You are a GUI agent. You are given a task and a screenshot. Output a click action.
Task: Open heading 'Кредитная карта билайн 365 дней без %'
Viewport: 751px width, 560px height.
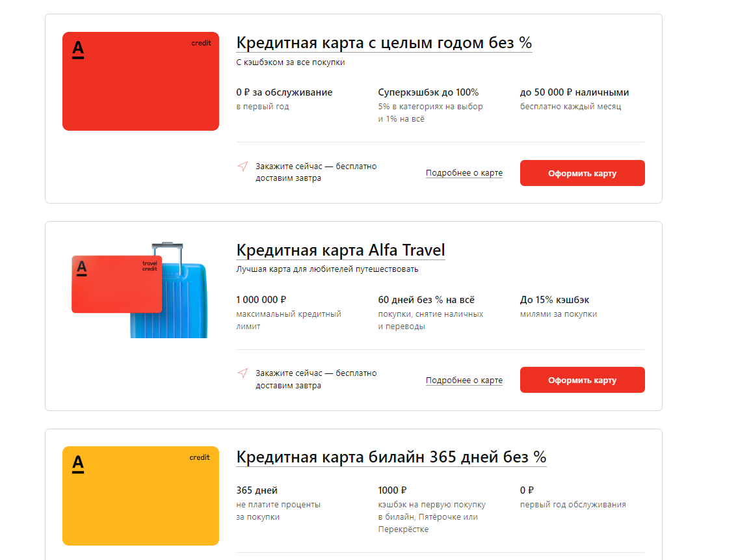point(391,457)
